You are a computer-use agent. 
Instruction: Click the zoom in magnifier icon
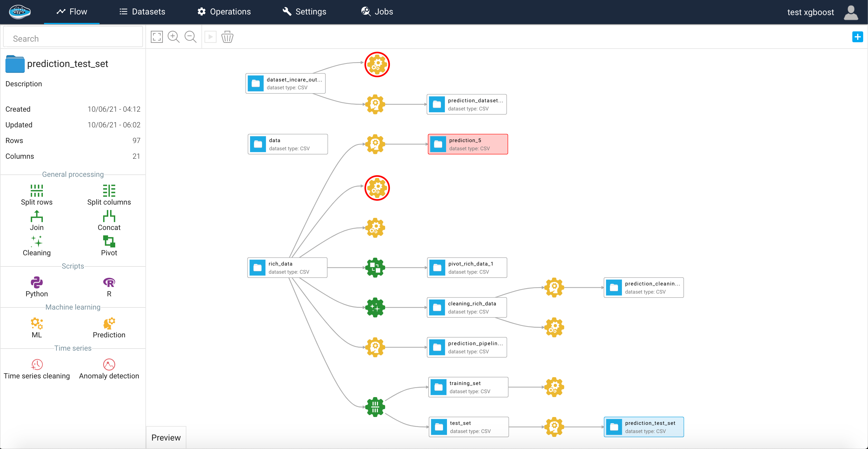pyautogui.click(x=173, y=37)
